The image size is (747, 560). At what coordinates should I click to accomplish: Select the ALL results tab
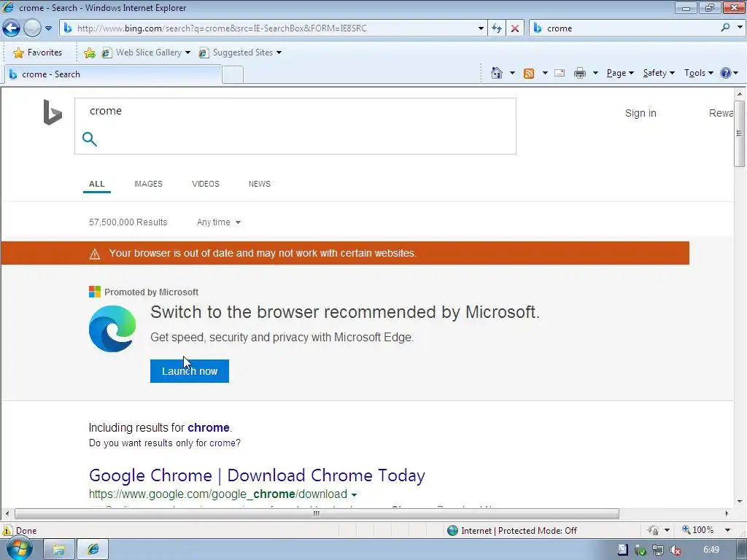coord(97,184)
